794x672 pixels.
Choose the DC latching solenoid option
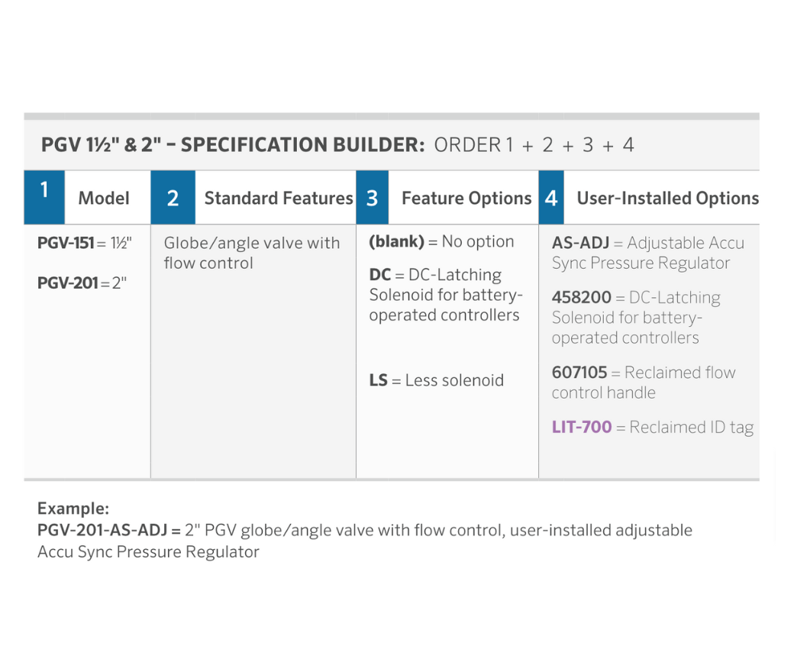(x=445, y=295)
